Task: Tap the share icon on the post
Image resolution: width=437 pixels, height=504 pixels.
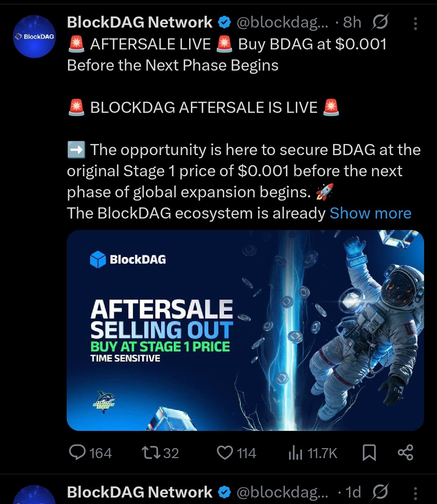Action: tap(405, 453)
